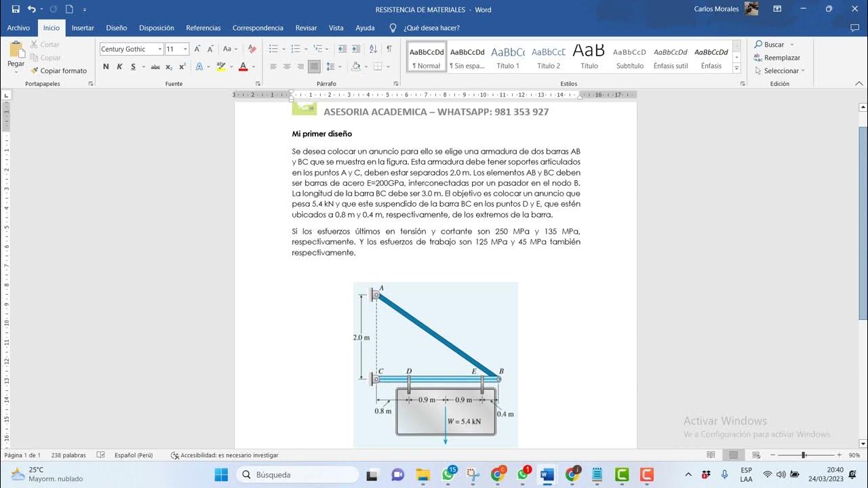Expand the highlight color dropdown arrow
The image size is (868, 488).
pos(231,66)
